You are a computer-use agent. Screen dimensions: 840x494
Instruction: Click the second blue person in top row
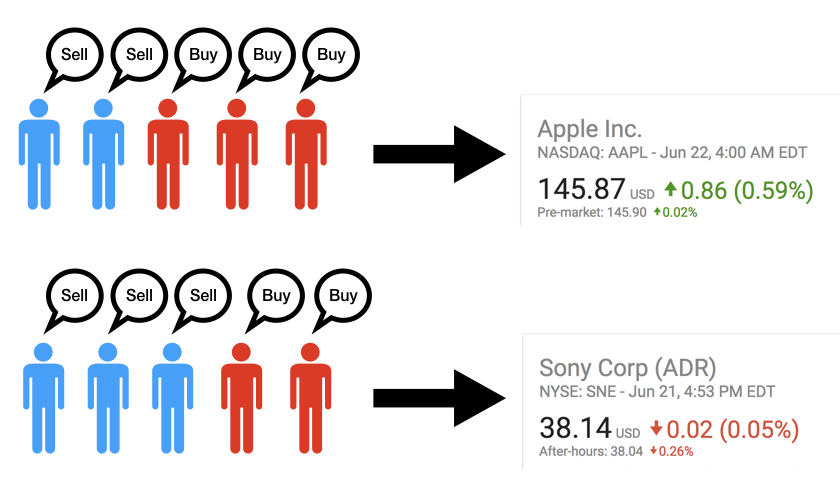(x=103, y=154)
